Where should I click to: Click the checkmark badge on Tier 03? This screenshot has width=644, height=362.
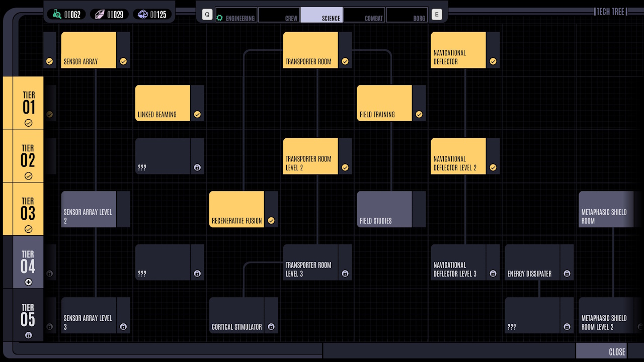tap(29, 229)
